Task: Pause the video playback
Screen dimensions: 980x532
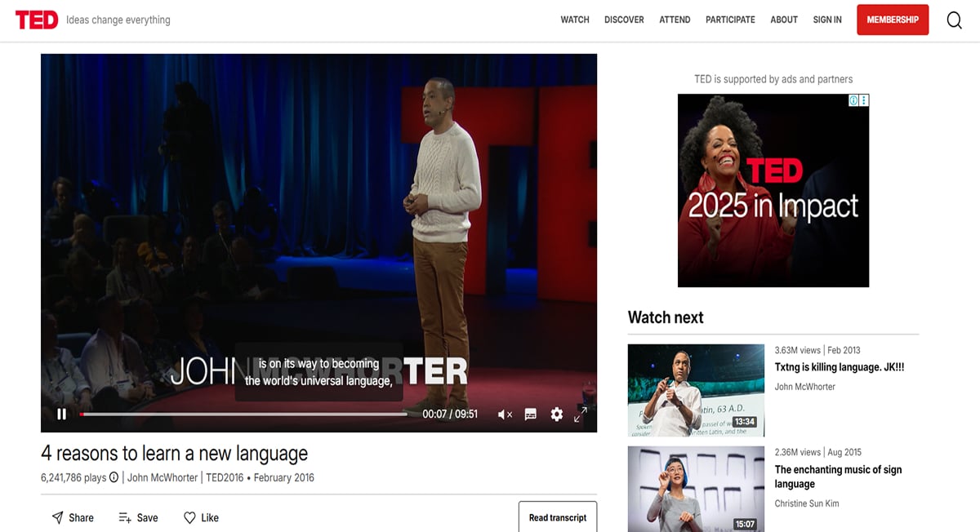Action: 61,414
